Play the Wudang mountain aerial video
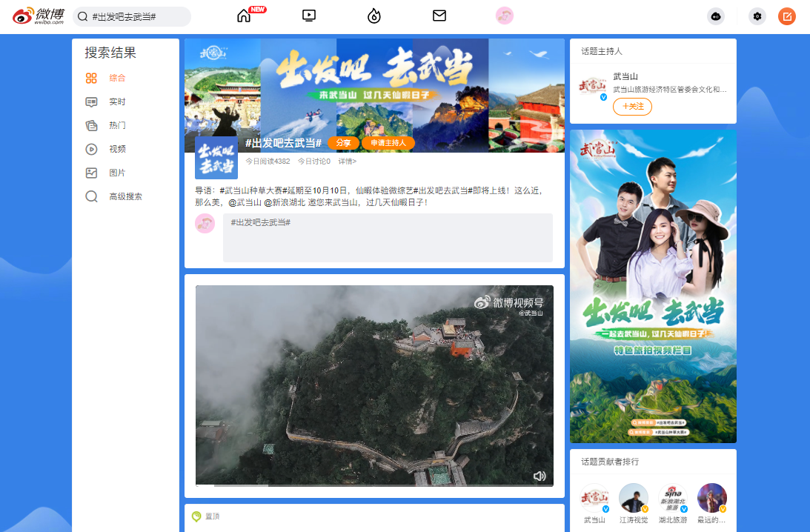Viewport: 810px width, 532px height. 374,385
